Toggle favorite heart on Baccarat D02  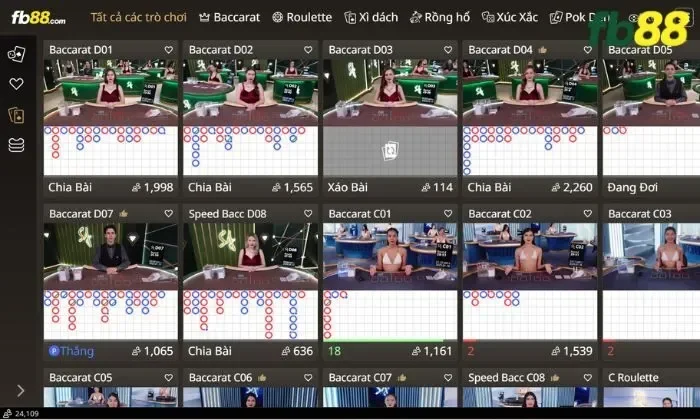coord(308,49)
